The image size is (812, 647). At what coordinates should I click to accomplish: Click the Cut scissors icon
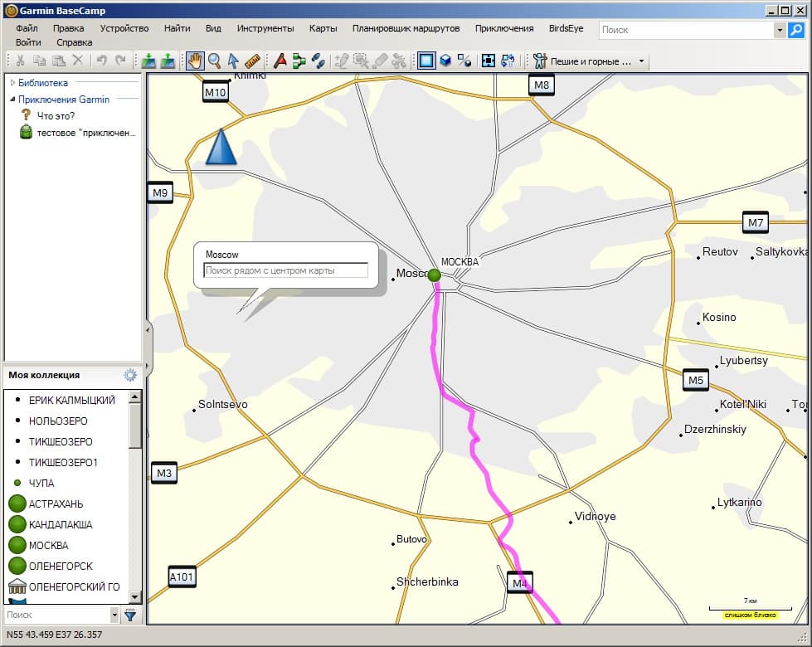[20, 61]
